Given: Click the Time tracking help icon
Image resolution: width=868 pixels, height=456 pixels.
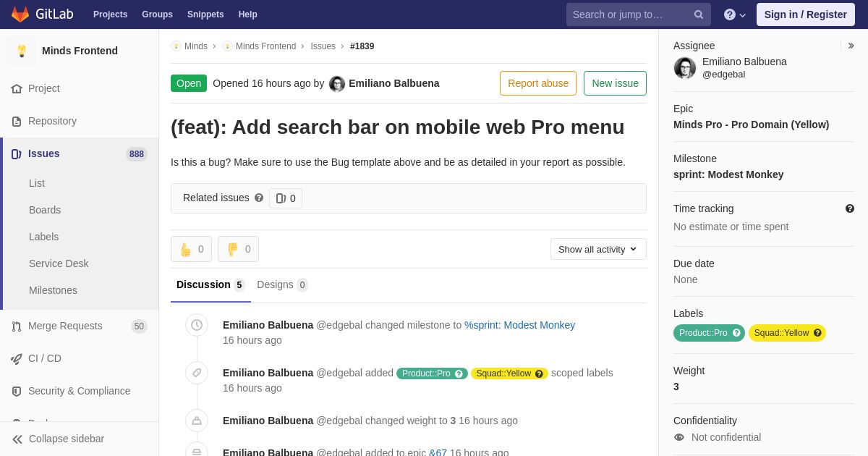Looking at the screenshot, I should [850, 208].
